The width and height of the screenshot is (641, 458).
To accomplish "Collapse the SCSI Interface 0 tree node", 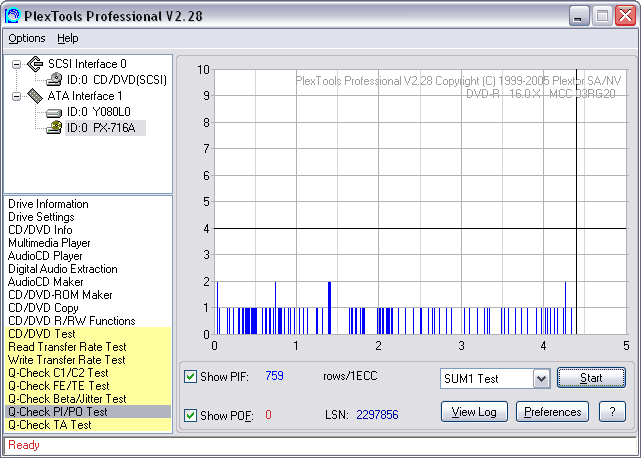I will point(16,64).
